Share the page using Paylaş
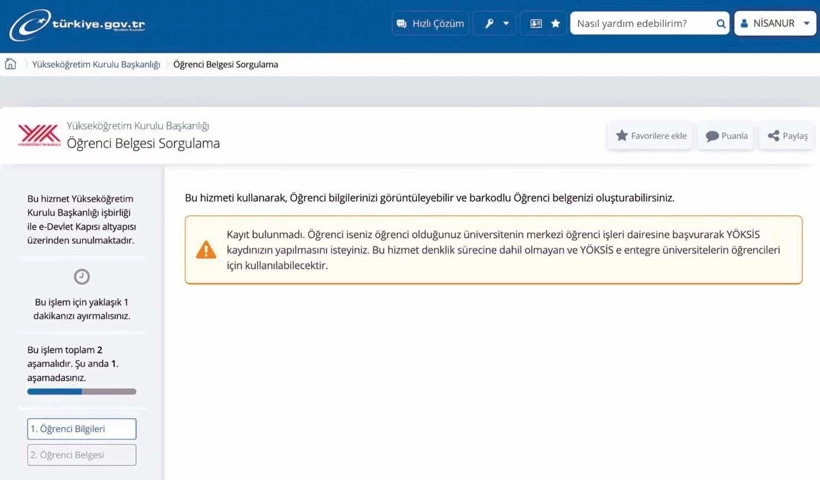This screenshot has width=820, height=480. click(787, 136)
